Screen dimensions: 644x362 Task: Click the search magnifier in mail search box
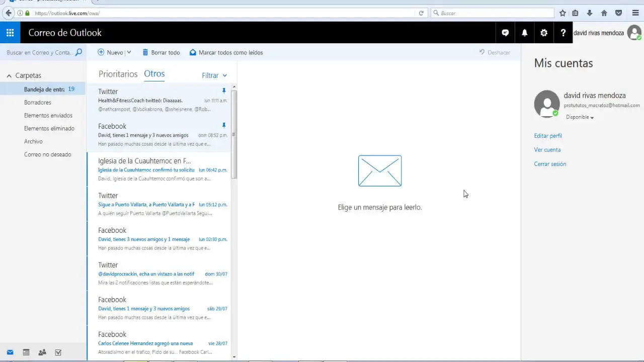(78, 52)
